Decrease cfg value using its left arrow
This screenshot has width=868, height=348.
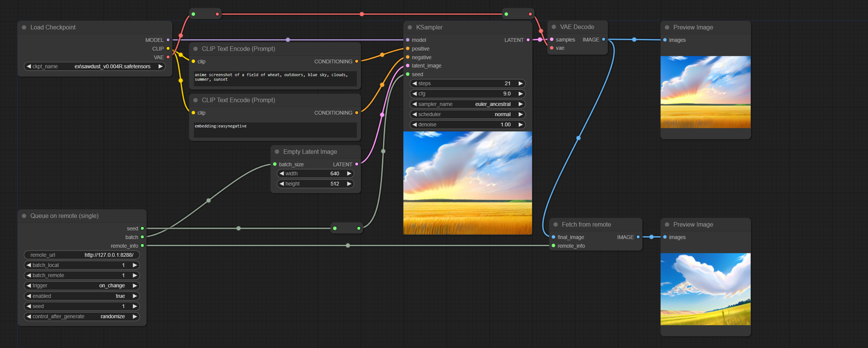pyautogui.click(x=414, y=94)
